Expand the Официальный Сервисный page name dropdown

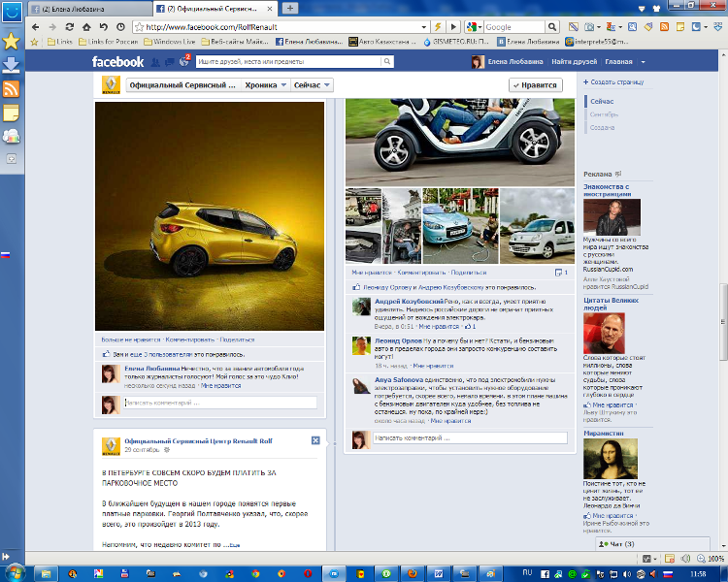click(182, 85)
